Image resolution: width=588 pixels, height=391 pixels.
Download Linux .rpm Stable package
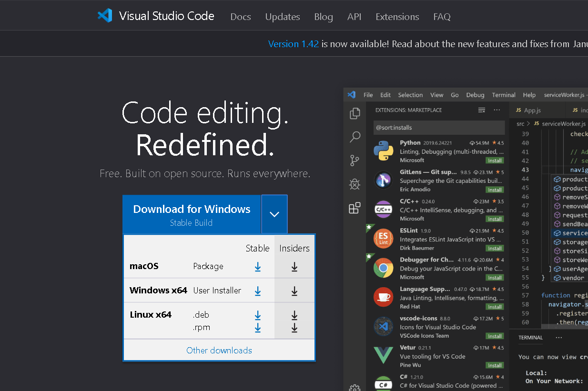tap(258, 327)
